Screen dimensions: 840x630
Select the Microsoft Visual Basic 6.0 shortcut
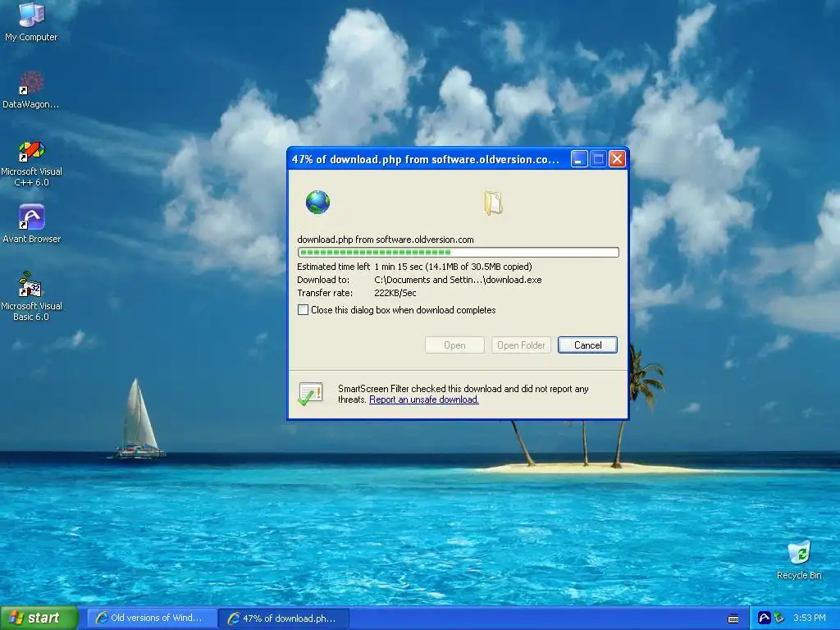click(32, 296)
